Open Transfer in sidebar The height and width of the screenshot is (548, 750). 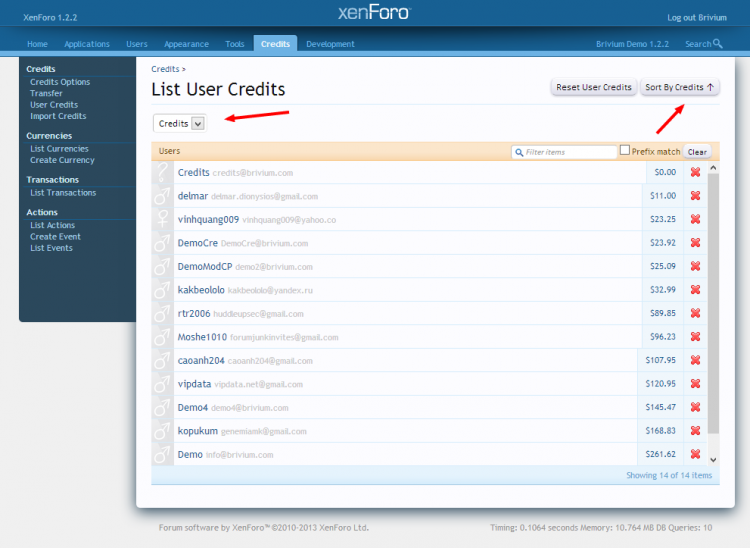pos(46,93)
